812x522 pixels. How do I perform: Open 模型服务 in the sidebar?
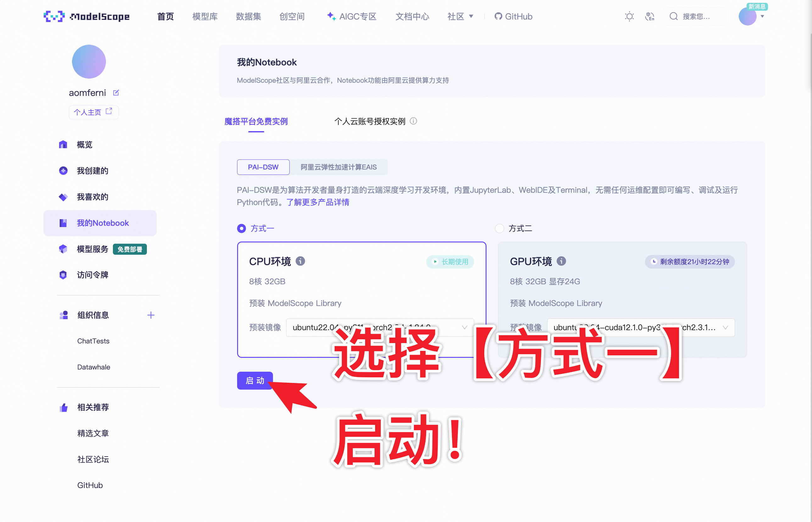coord(92,249)
